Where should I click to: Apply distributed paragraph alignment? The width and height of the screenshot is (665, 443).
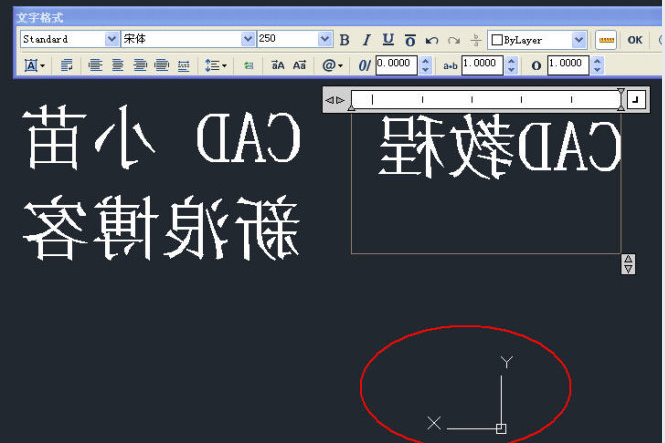184,66
